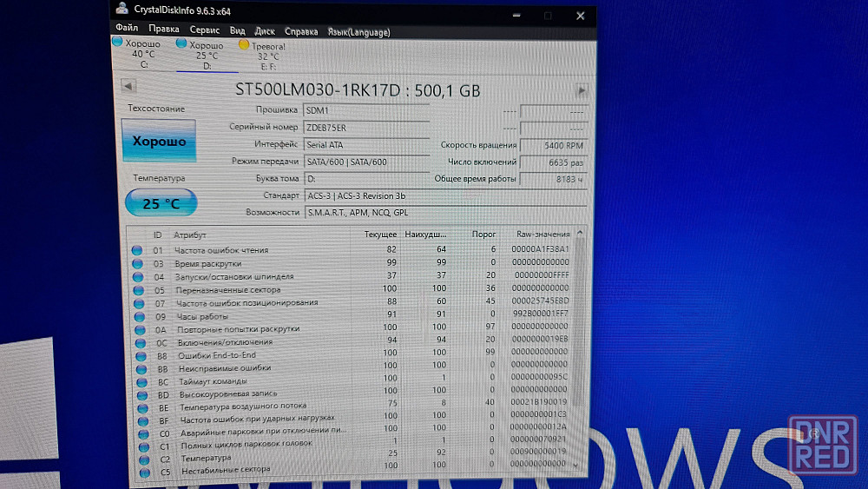The image size is (868, 489).
Task: Click the CrystalDiskInfo title bar icon
Action: 122,9
